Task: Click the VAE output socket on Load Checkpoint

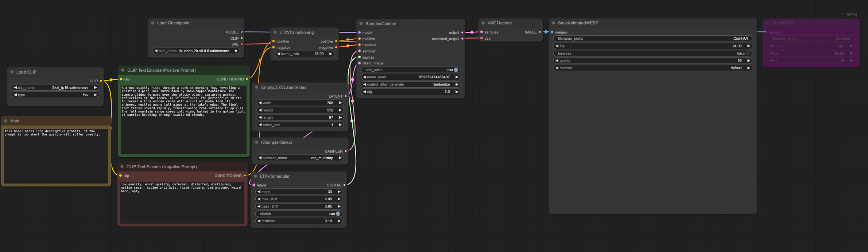Action: [x=241, y=44]
